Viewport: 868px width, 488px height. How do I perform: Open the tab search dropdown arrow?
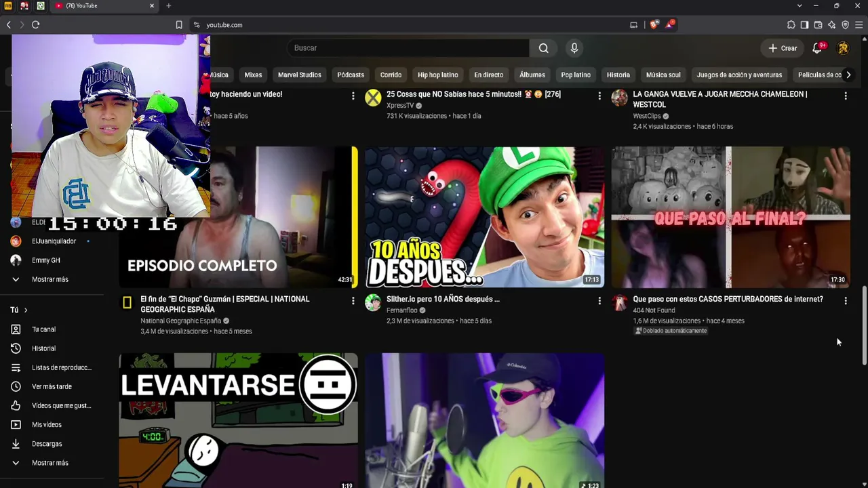click(799, 5)
